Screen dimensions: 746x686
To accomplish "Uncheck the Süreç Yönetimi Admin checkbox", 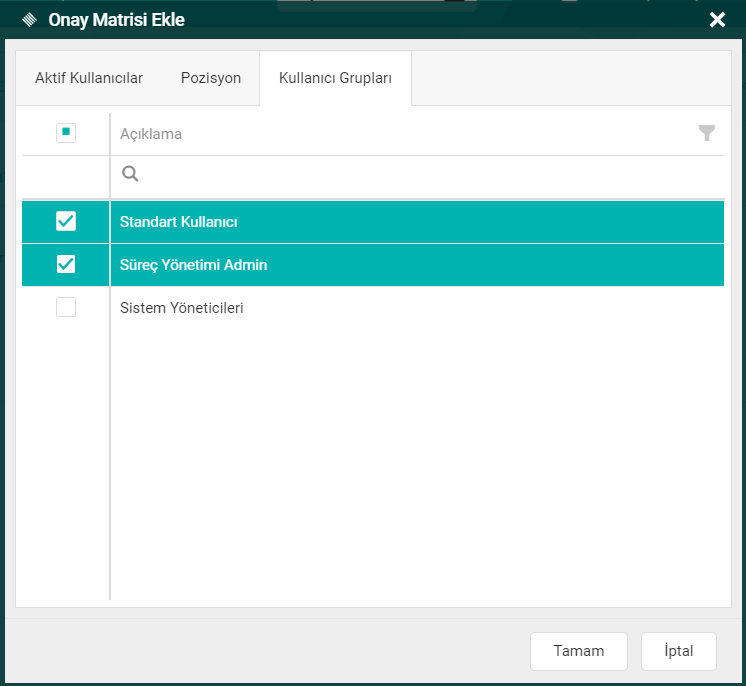I will pos(66,264).
